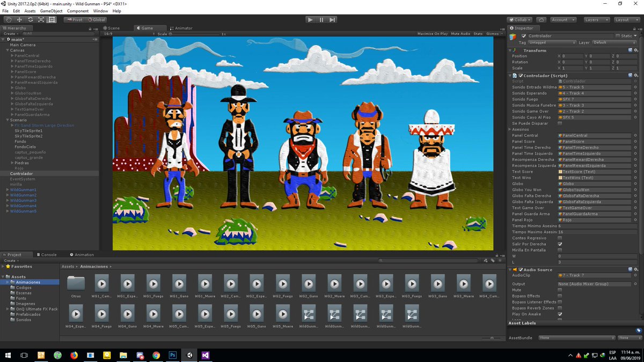Open Unity cloud services icon

(541, 19)
